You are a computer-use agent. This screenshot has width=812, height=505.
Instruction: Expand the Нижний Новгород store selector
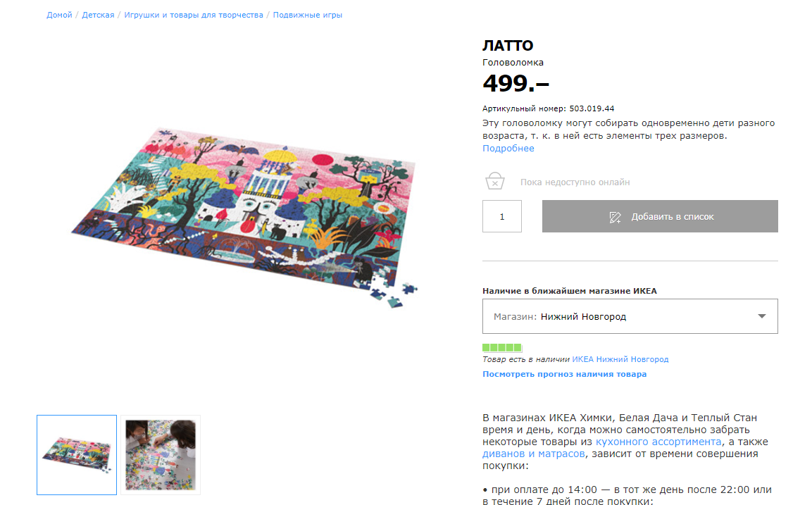pyautogui.click(x=630, y=316)
